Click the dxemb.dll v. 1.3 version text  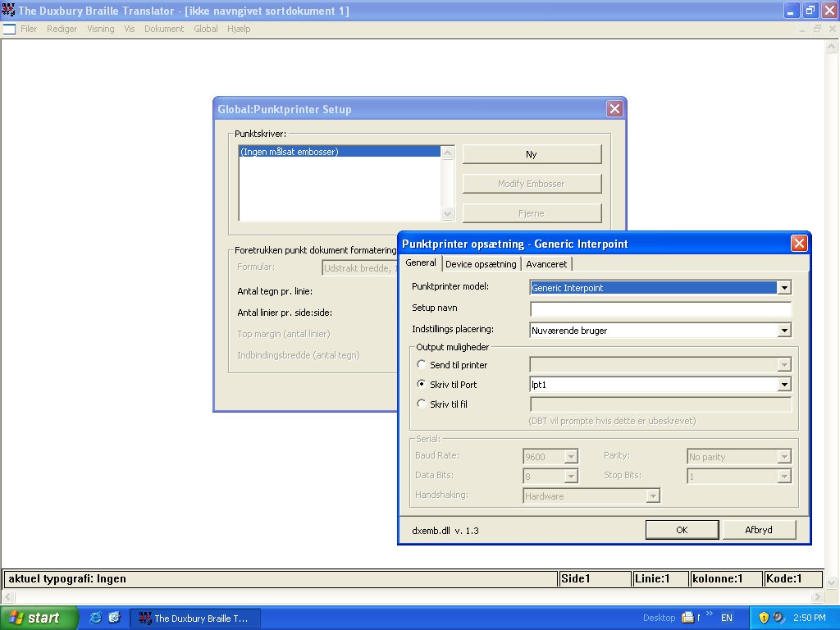445,531
